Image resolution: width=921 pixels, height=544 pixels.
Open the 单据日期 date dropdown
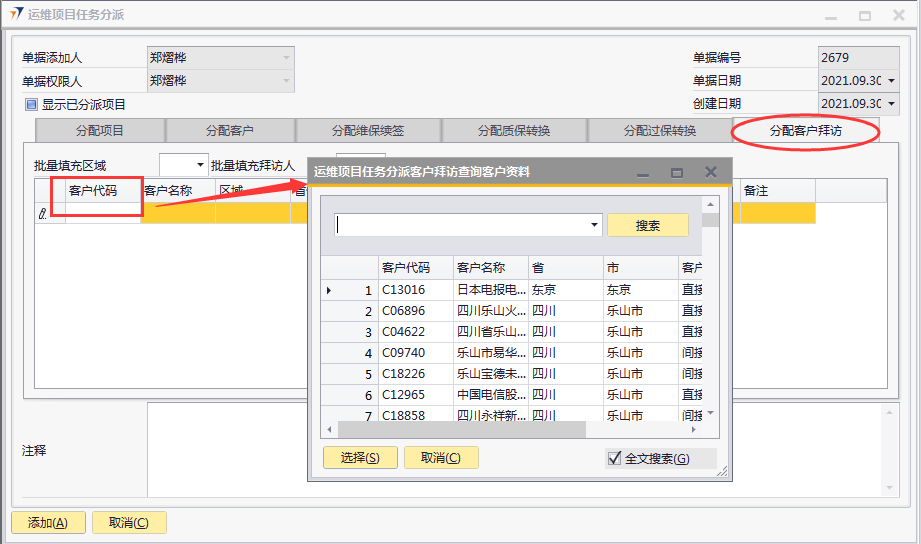click(x=890, y=81)
